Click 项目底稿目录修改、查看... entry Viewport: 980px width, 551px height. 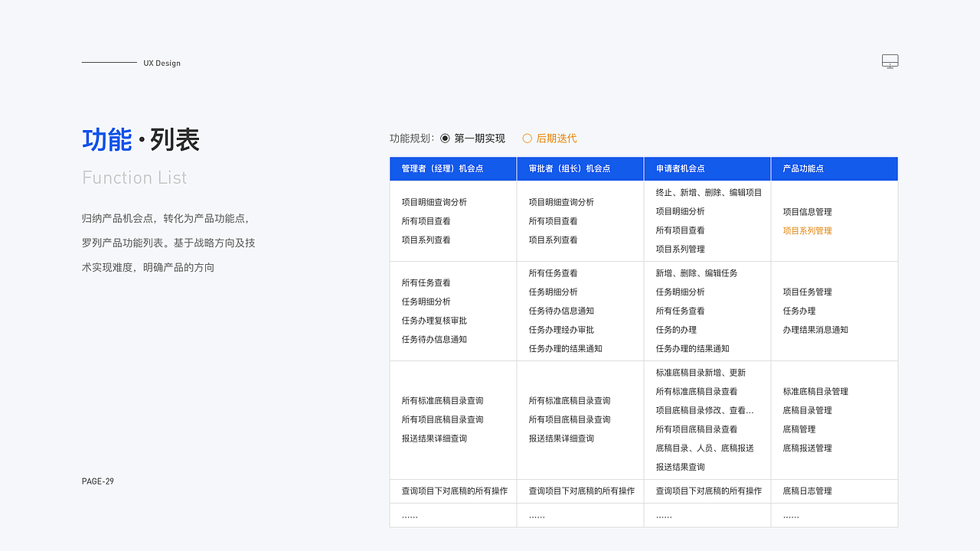tap(704, 410)
